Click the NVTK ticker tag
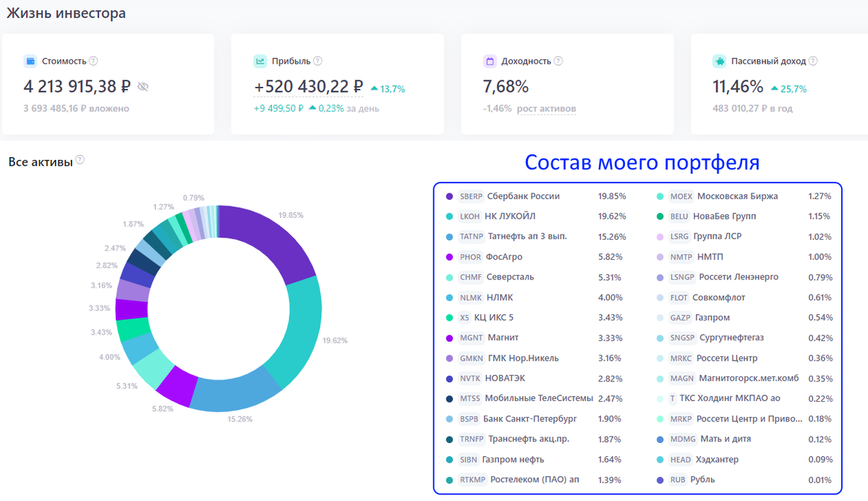The image size is (868, 501). pyautogui.click(x=470, y=379)
